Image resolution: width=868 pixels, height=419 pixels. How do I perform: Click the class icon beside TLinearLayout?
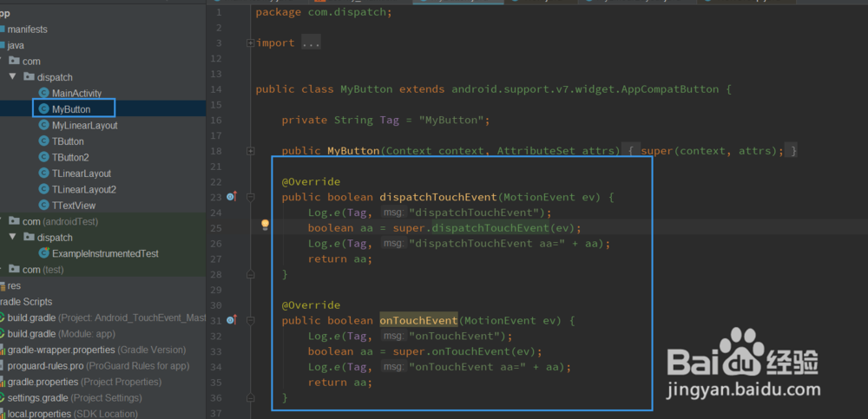43,173
